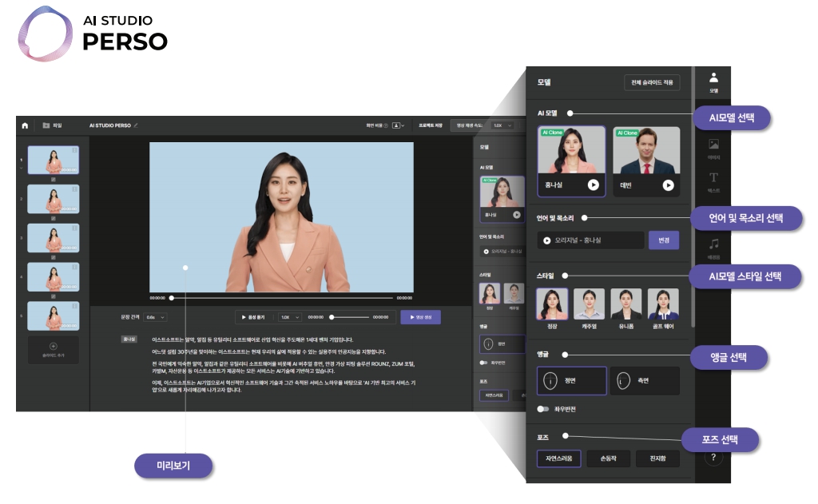Toggle 좌우반전 switch in the editor window
Viewport: 818px width, 504px height.
pyautogui.click(x=483, y=363)
